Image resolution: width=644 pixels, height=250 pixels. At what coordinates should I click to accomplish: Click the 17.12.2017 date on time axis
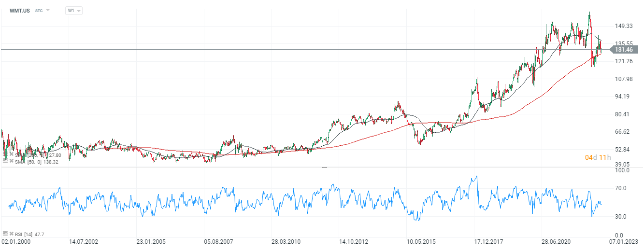(487, 241)
